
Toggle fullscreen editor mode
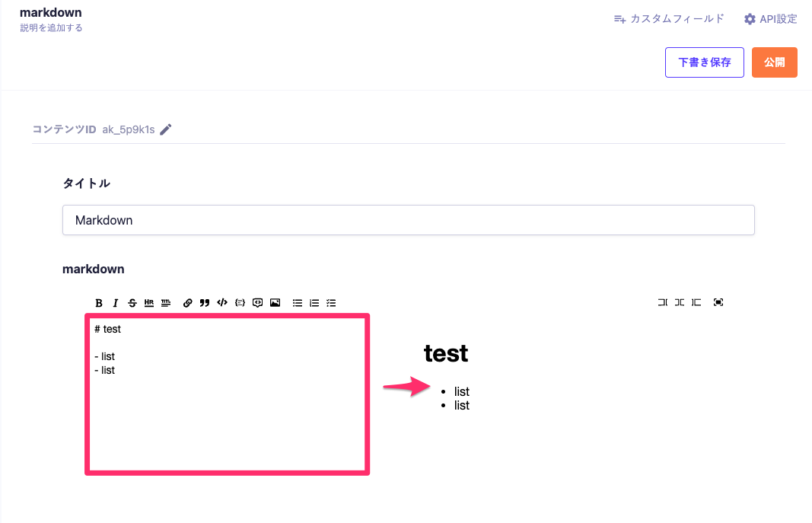(718, 302)
